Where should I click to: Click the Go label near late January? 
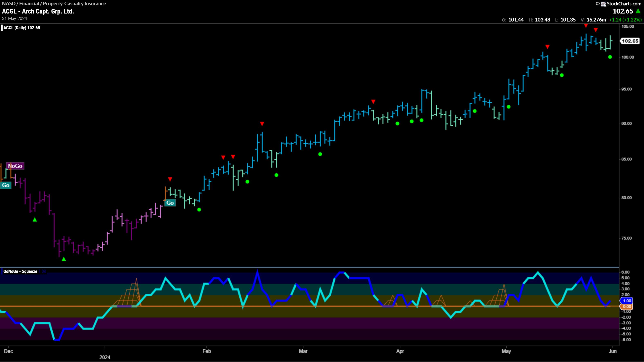pyautogui.click(x=170, y=203)
